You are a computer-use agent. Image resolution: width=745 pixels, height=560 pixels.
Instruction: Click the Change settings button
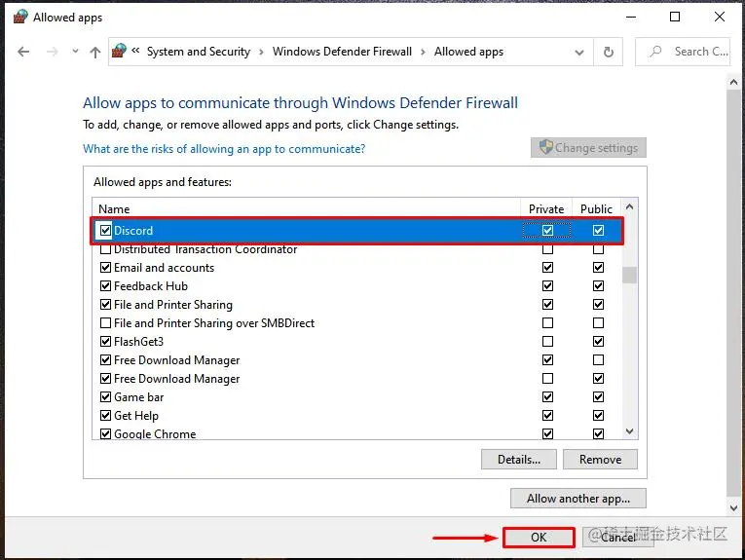(588, 148)
